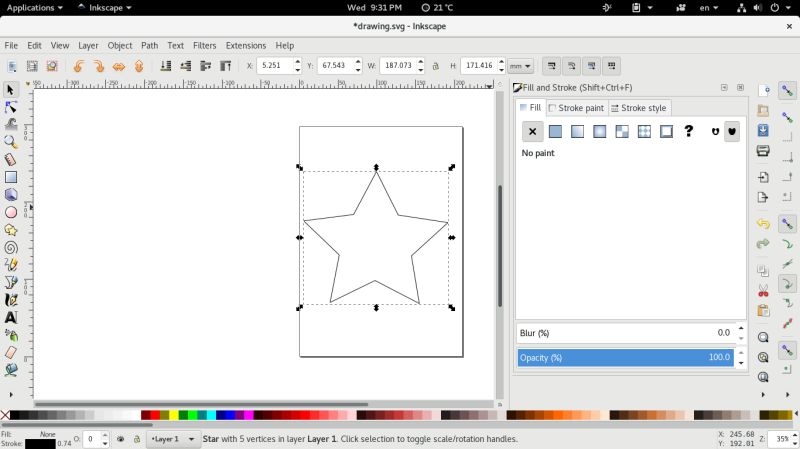Click Select all objects toolbar icon
The width and height of the screenshot is (800, 449).
[x=12, y=66]
